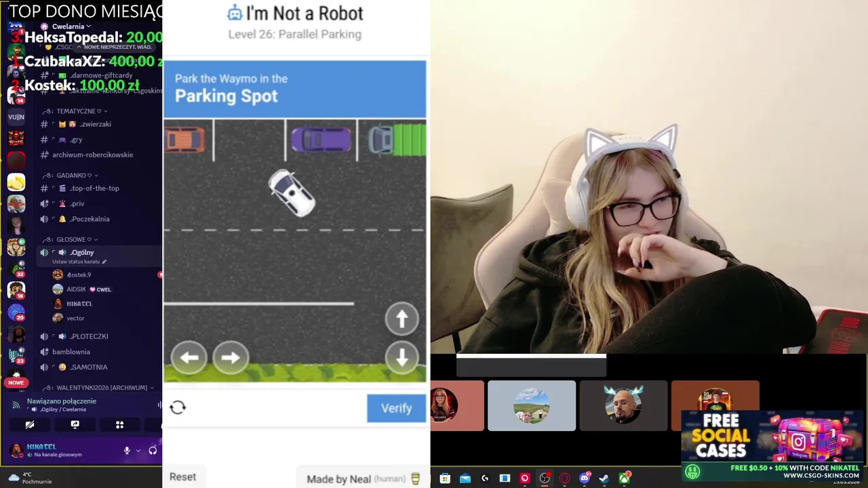Open the VU||N server icon
The width and height of the screenshot is (868, 488).
16,117
